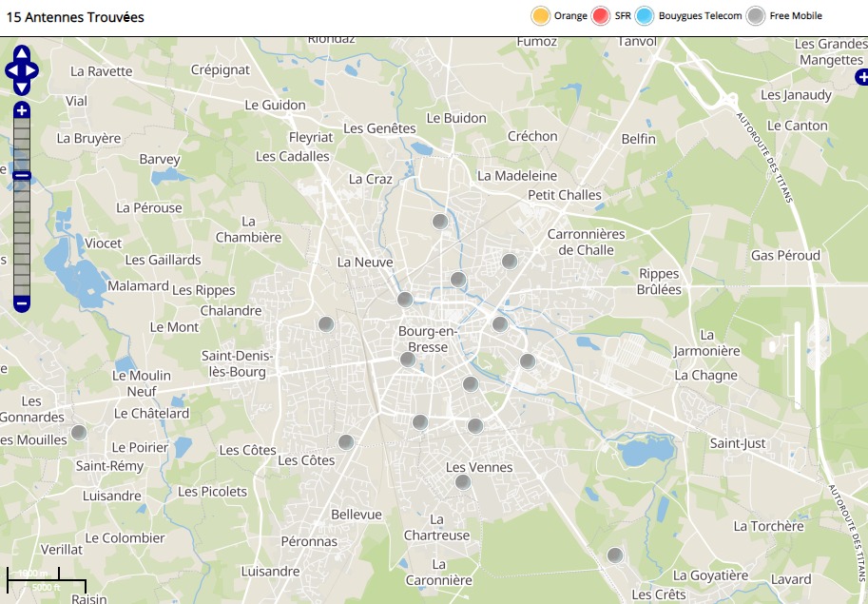Zoom in using the plus button
The image size is (868, 604).
[x=22, y=111]
